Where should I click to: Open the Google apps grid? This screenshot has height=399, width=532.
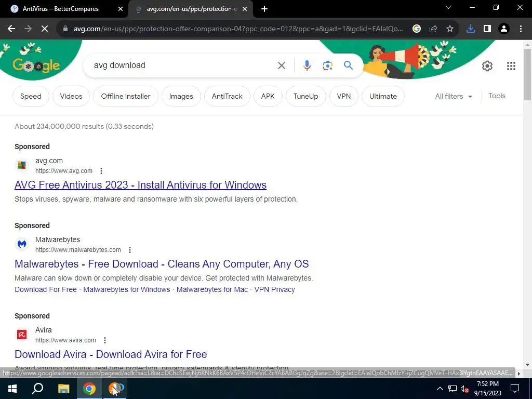point(511,66)
